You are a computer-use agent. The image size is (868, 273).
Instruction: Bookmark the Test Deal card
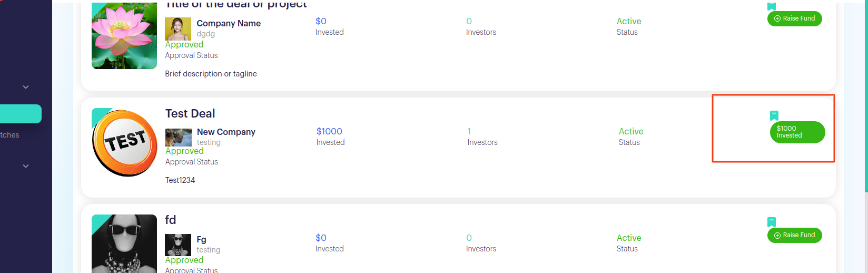(x=774, y=115)
